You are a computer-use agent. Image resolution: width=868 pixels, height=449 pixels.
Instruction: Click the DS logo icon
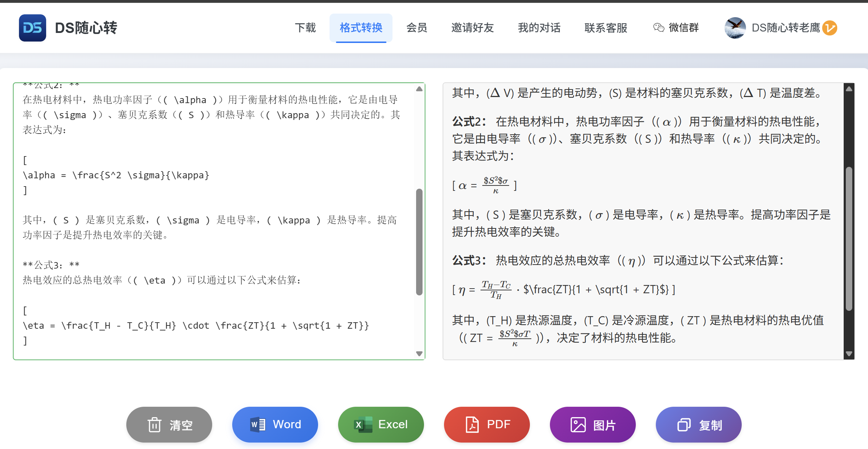[x=32, y=28]
